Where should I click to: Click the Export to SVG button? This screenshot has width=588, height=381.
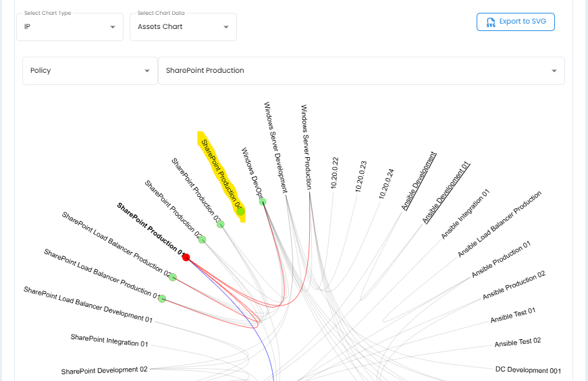coord(516,22)
